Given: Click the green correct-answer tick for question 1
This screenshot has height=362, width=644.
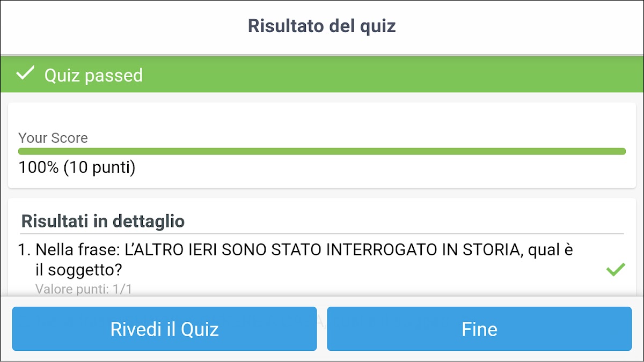Looking at the screenshot, I should (x=616, y=269).
